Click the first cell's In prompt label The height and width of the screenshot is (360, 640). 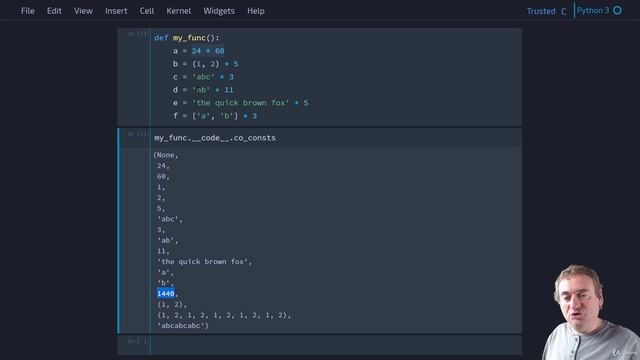point(138,34)
